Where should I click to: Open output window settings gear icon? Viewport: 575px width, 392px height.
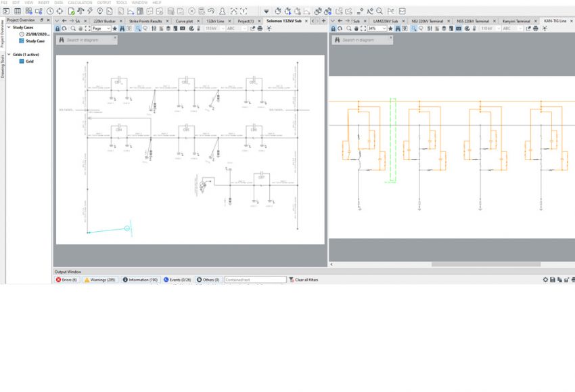545,280
